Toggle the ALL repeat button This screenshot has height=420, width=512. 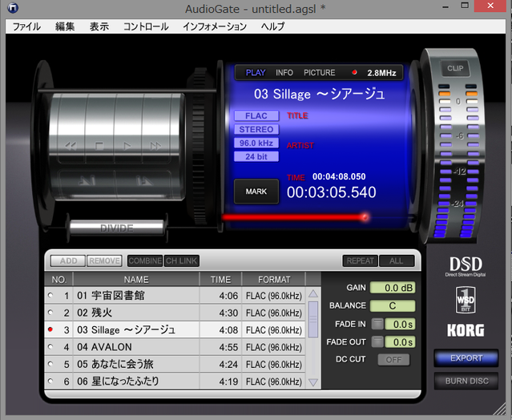tap(397, 260)
